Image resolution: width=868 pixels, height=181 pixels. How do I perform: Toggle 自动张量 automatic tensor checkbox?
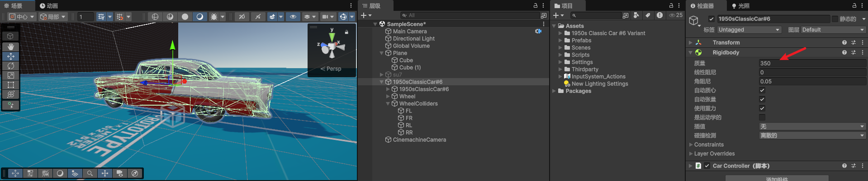pyautogui.click(x=762, y=99)
